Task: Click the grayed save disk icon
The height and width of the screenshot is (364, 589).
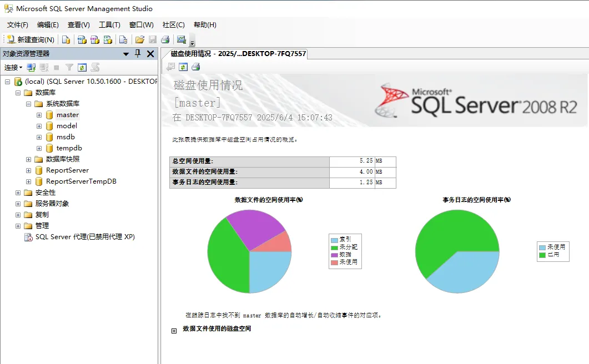Action: (x=153, y=39)
